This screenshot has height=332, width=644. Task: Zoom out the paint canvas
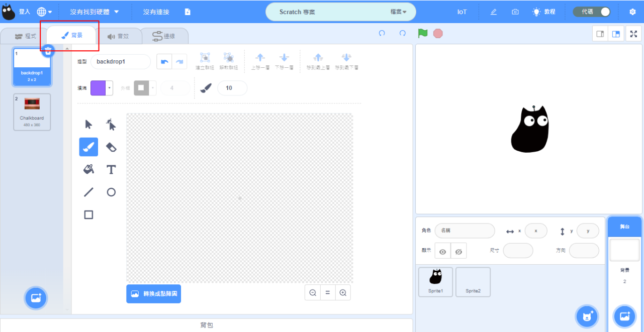pos(313,293)
